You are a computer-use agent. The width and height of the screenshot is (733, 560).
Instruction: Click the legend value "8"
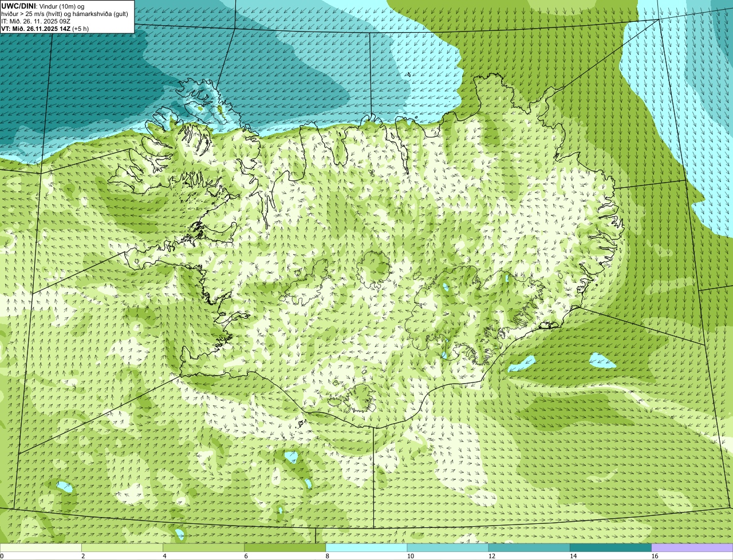pyautogui.click(x=327, y=556)
